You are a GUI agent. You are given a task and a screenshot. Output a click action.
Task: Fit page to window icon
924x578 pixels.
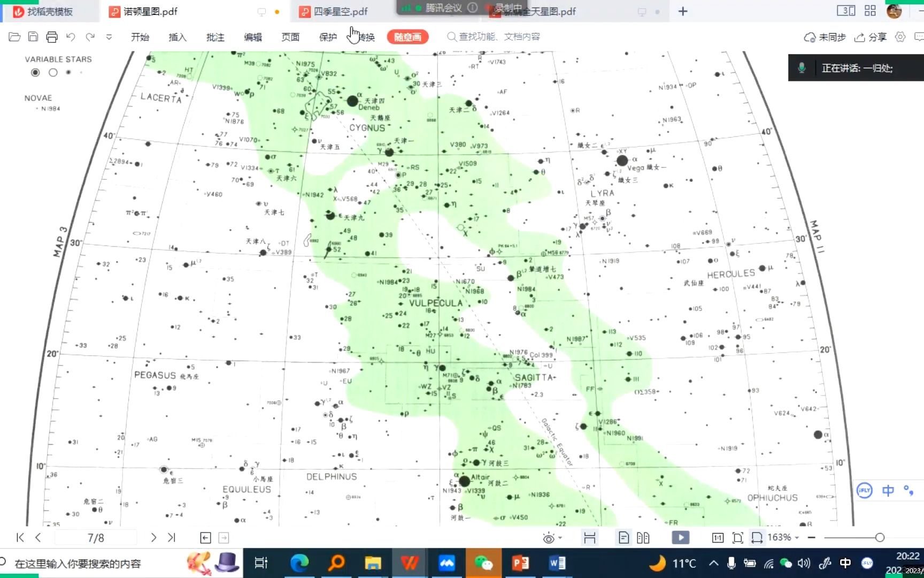click(x=738, y=538)
